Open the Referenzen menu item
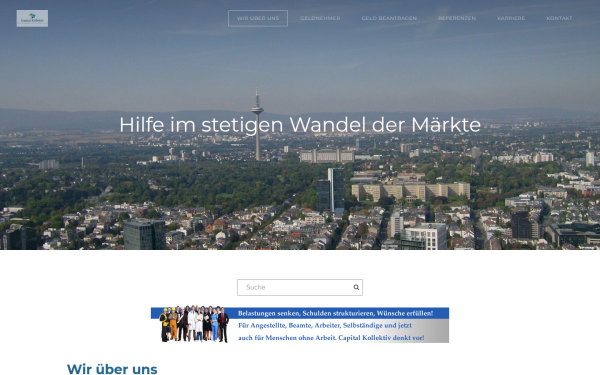The width and height of the screenshot is (600, 375). 457,18
